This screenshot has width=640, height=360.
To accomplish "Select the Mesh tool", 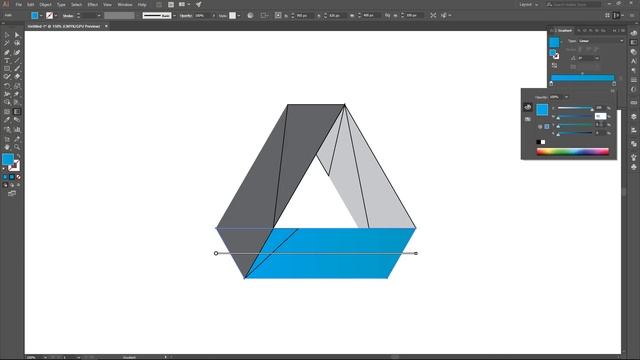I will (x=7, y=111).
